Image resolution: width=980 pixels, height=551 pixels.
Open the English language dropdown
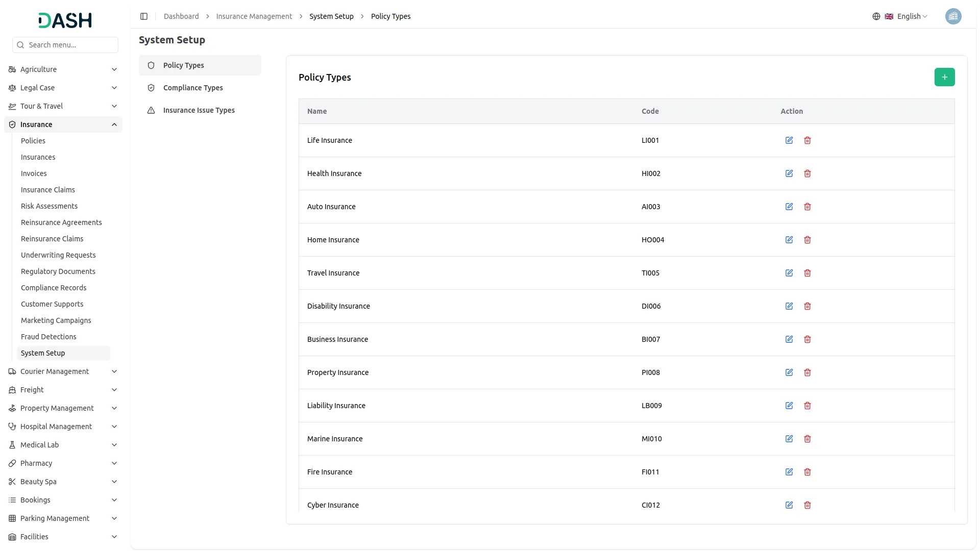[x=909, y=16]
